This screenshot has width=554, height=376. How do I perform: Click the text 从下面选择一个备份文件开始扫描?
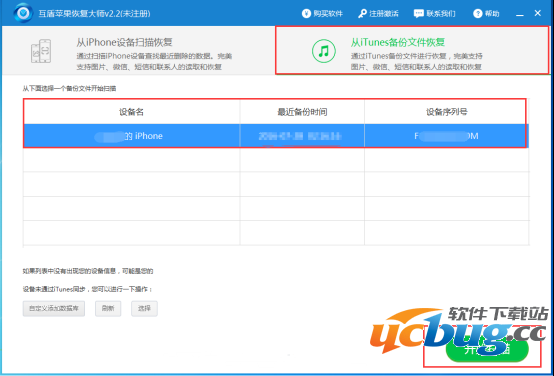[x=69, y=88]
